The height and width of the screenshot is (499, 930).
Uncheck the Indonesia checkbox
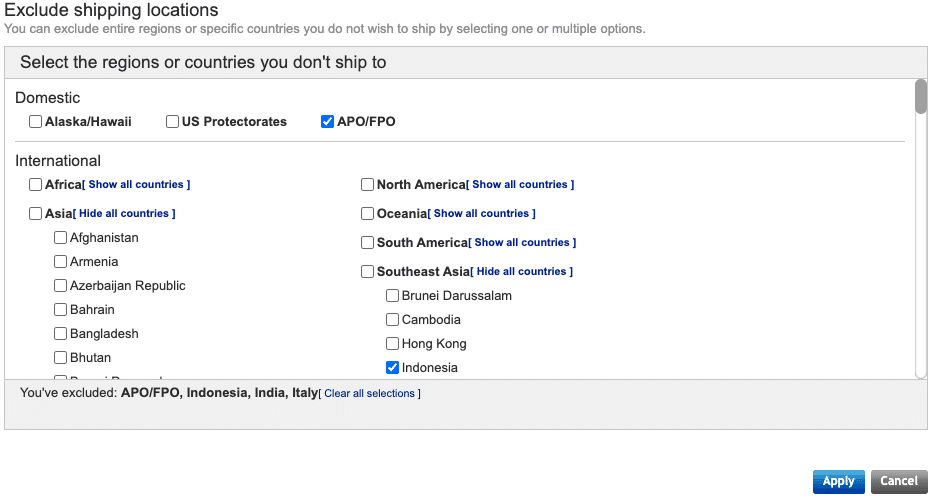coord(393,368)
